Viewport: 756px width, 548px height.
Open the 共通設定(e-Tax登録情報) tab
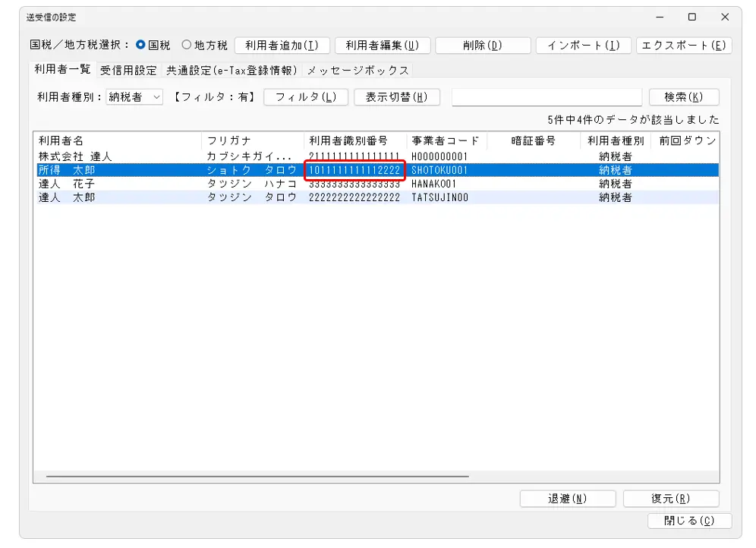pos(232,71)
